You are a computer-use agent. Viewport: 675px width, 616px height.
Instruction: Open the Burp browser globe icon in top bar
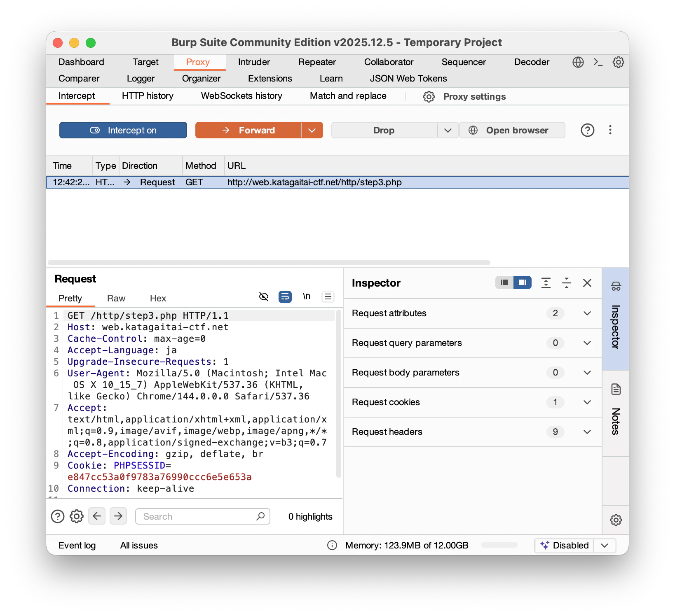(578, 62)
